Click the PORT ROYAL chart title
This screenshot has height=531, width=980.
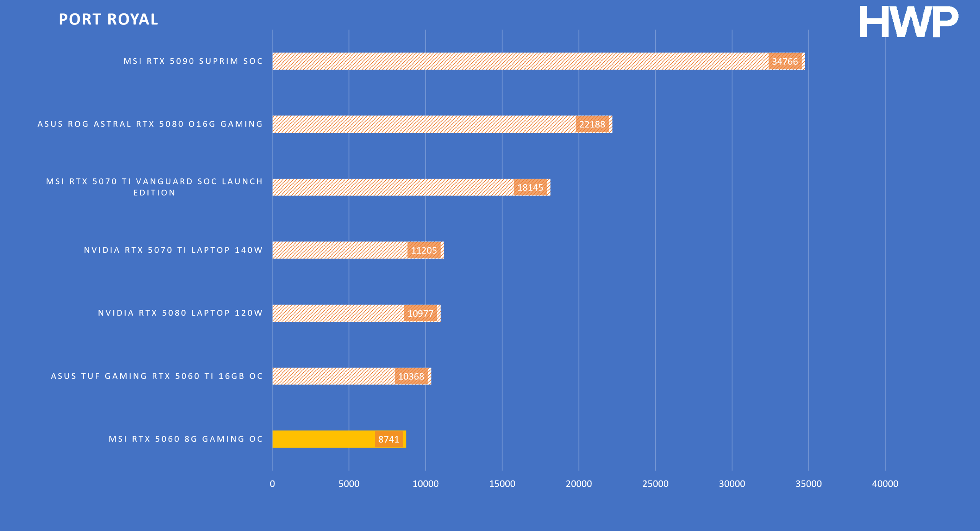click(x=108, y=20)
